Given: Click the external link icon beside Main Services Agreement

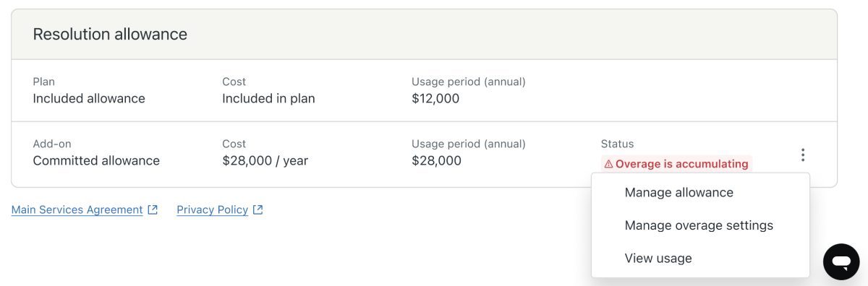Looking at the screenshot, I should (153, 209).
